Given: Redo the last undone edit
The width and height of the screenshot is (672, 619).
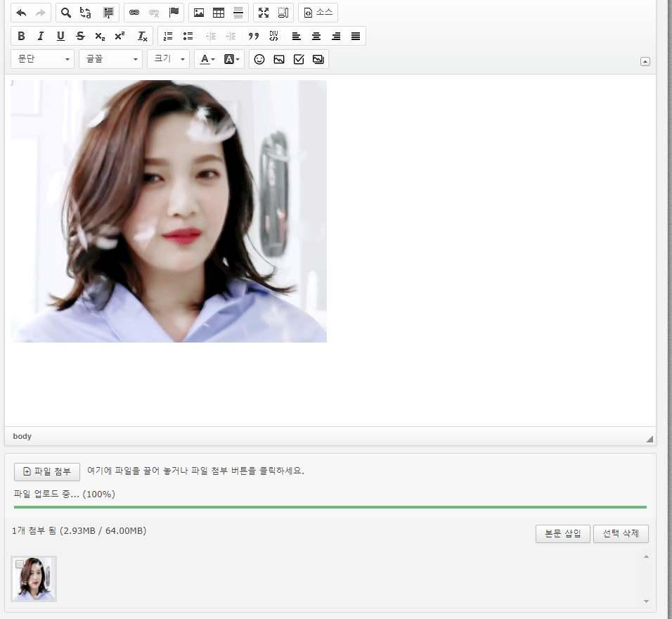Looking at the screenshot, I should tap(41, 13).
